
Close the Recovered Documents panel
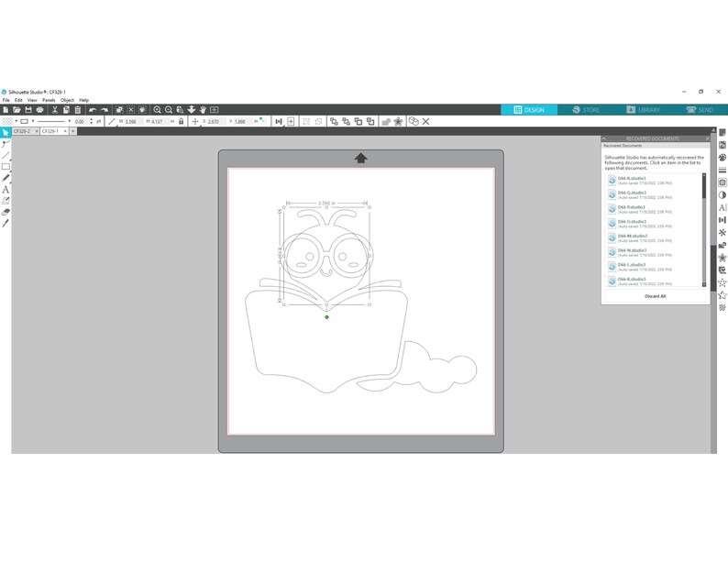(707, 138)
